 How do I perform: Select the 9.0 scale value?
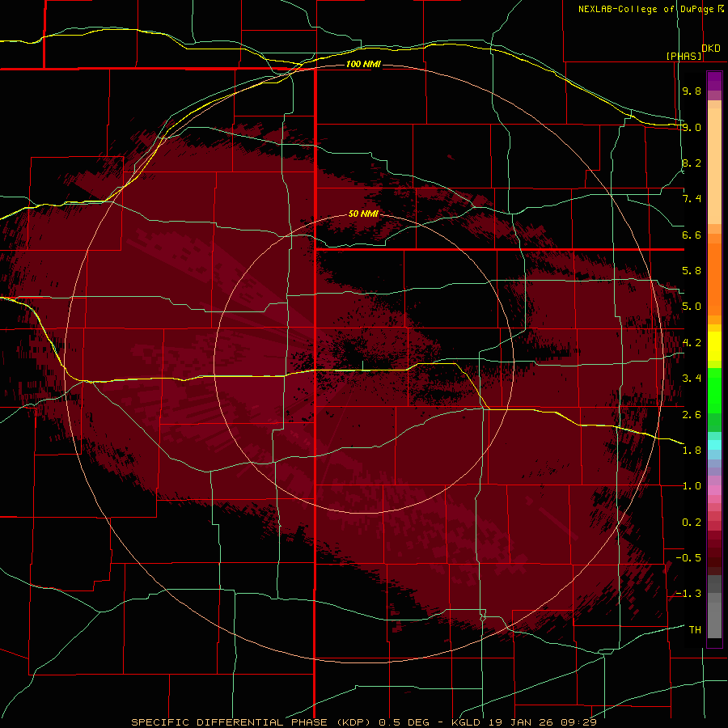pos(692,127)
